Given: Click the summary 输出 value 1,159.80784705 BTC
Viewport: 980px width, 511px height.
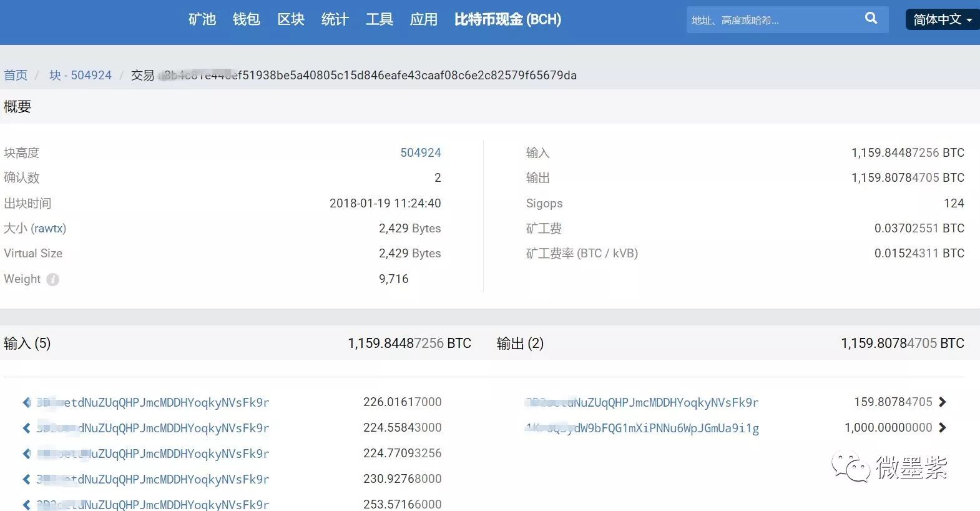Looking at the screenshot, I should (908, 177).
